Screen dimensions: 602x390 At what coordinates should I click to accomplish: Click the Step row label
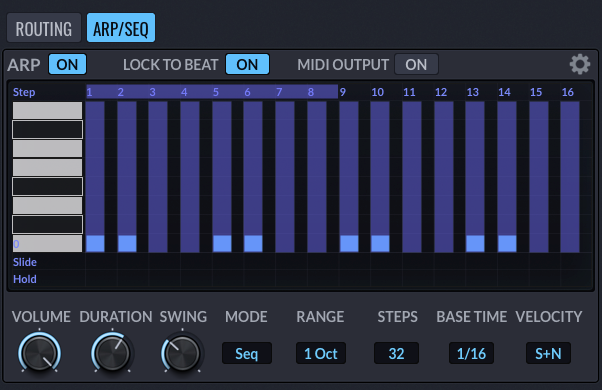tap(24, 92)
